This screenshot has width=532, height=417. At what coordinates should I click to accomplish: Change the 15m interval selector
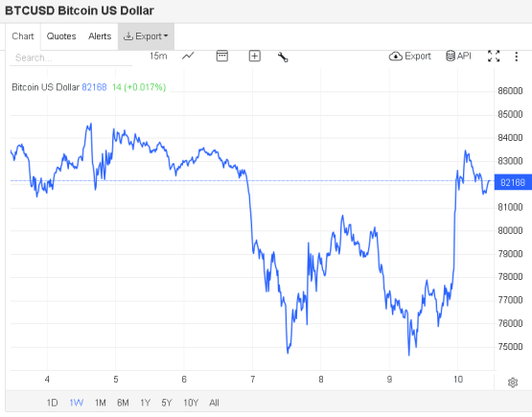[158, 56]
